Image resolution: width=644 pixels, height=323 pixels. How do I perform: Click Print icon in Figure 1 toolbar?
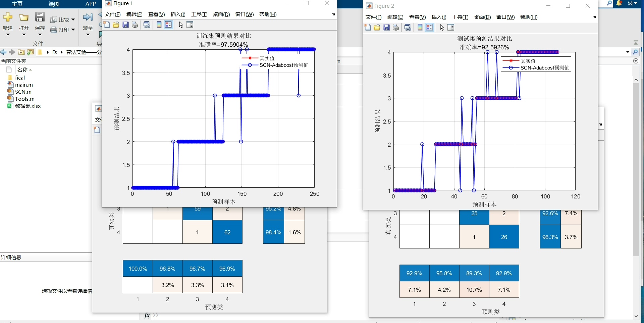click(135, 25)
